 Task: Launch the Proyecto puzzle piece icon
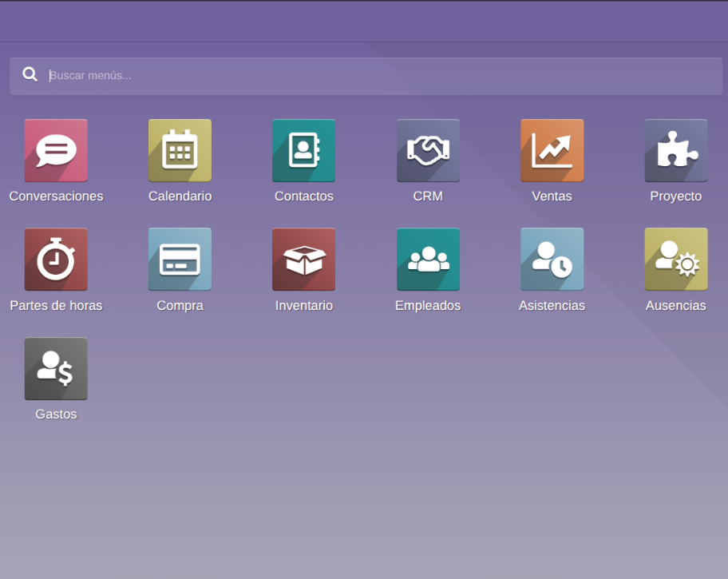pos(676,150)
